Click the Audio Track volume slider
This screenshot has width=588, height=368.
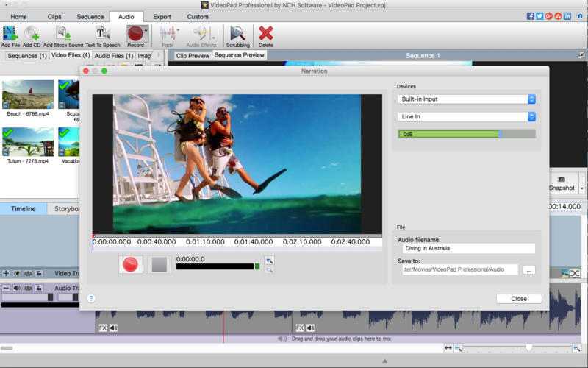27,297
